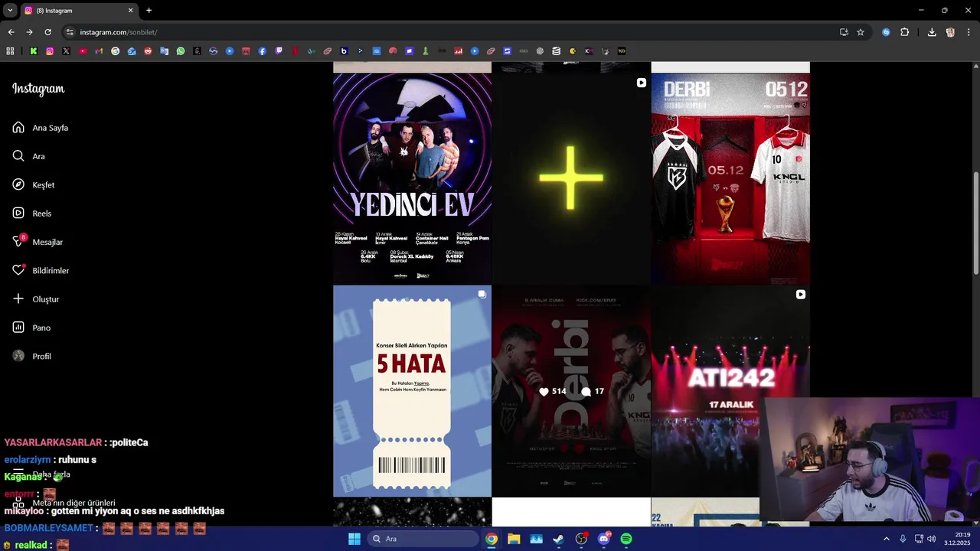The image size is (980, 551).
Task: Open the Instagram bookmark in bookmarks bar
Action: click(x=50, y=51)
